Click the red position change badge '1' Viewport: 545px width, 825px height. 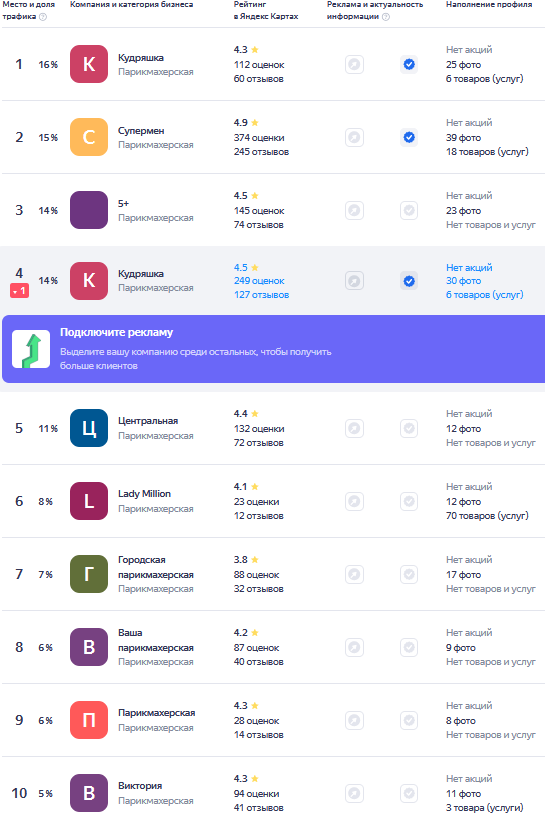[19, 290]
